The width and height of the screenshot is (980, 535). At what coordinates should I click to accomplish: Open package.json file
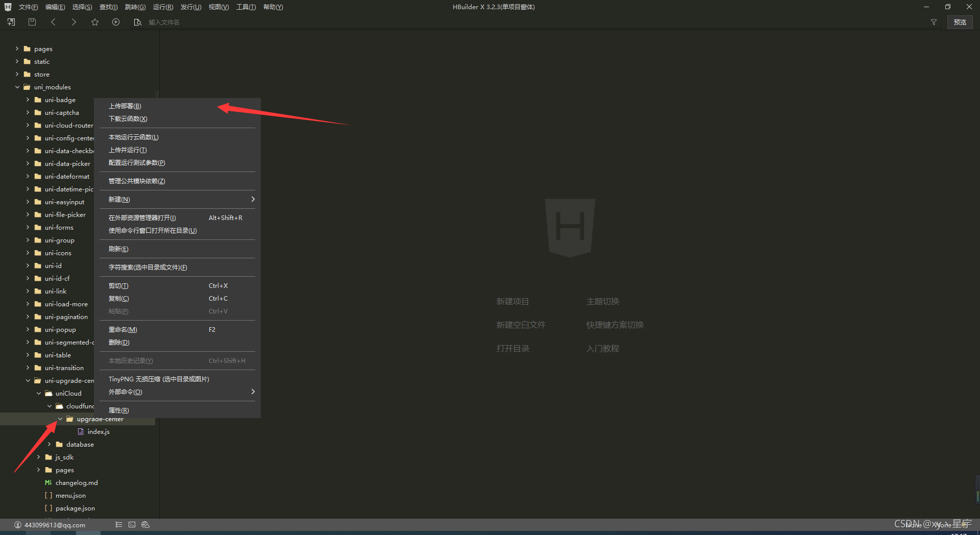point(75,508)
